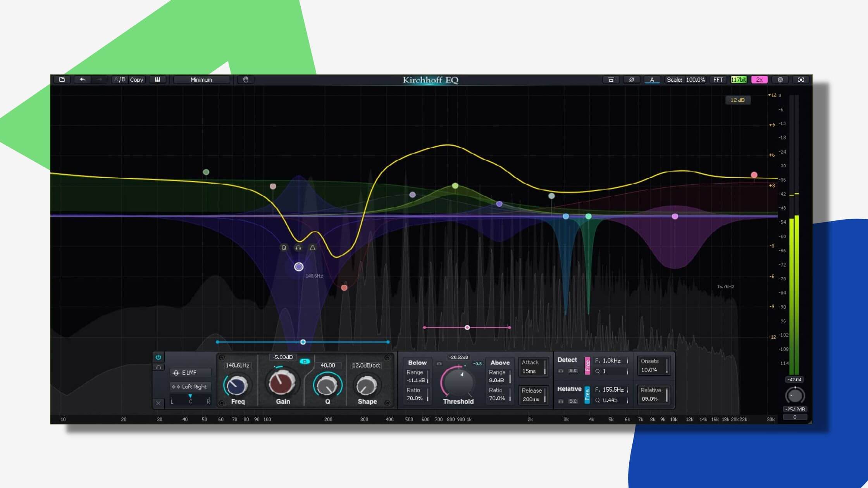Viewport: 868px width, 488px height.
Task: Click the Copy button
Action: click(x=136, y=79)
